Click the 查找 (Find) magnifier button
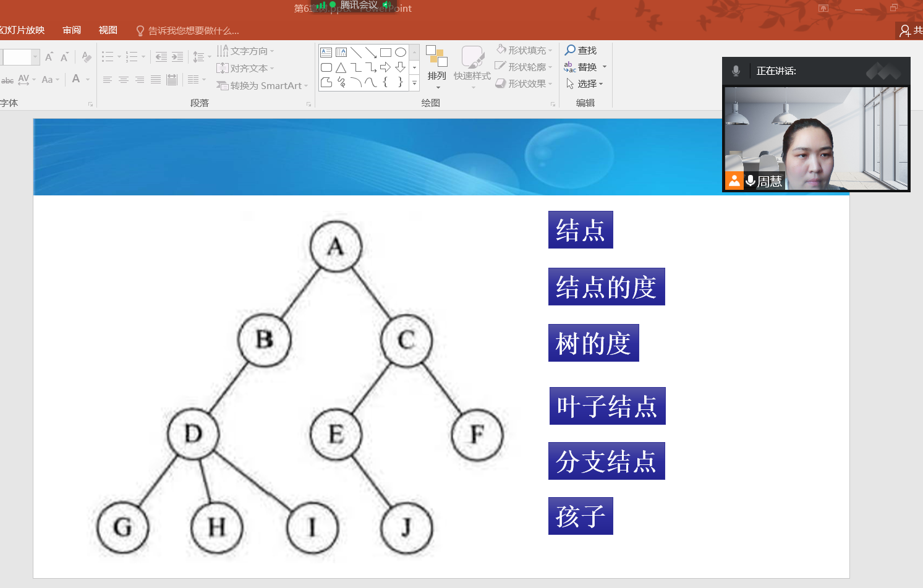 [581, 50]
